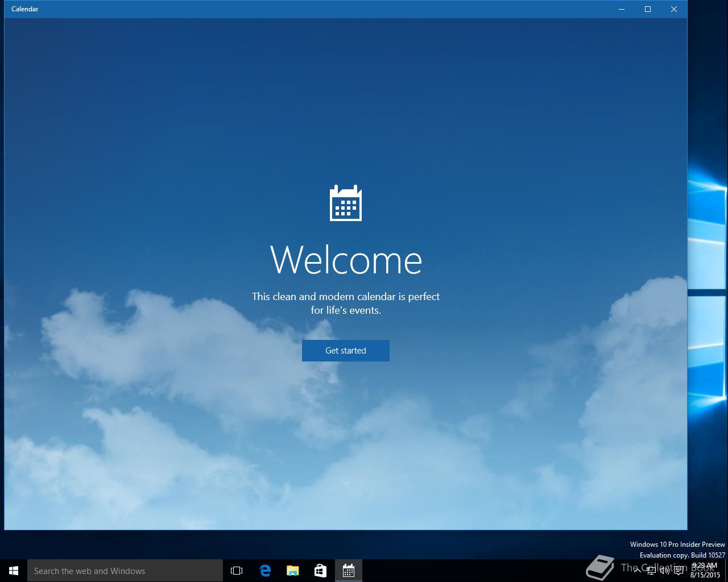Image resolution: width=728 pixels, height=582 pixels.
Task: Close the Calendar window
Action: (674, 9)
